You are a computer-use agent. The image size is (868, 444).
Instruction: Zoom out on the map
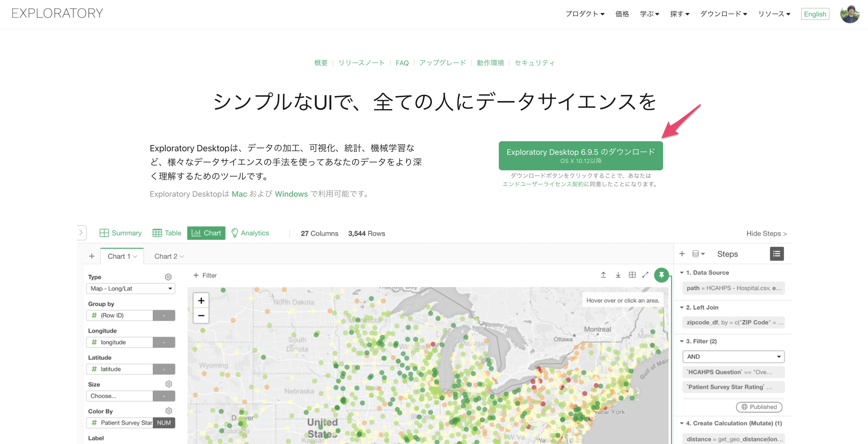pos(201,316)
